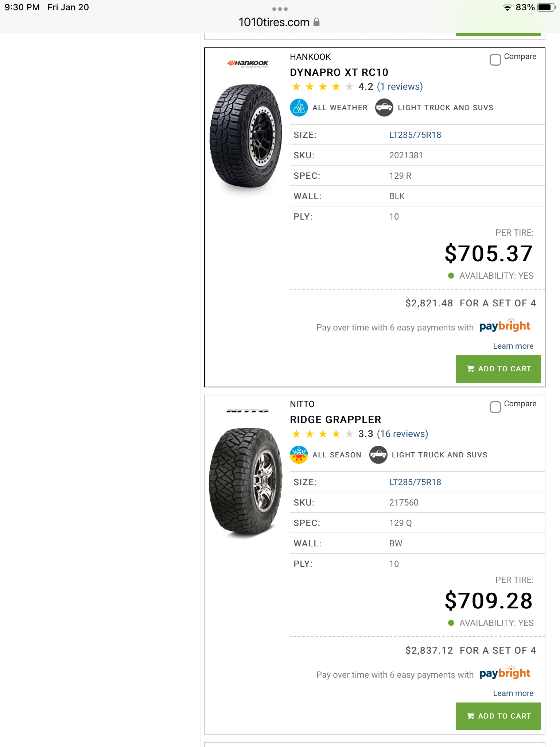The height and width of the screenshot is (747, 560).
Task: Add Hankook Dynapro XT RC10 to cart
Action: (498, 369)
